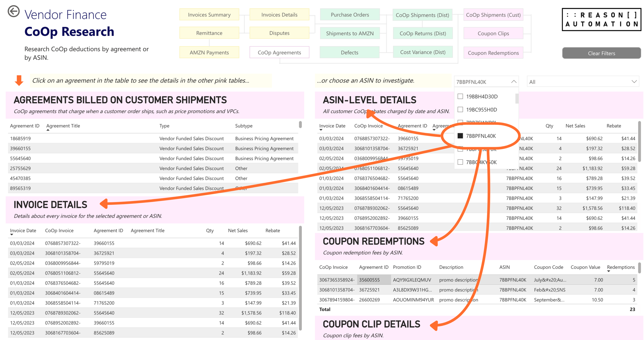Select agreement 35600555 in Coupon Redemptions
Image resolution: width=644 pixels, height=340 pixels.
click(369, 280)
